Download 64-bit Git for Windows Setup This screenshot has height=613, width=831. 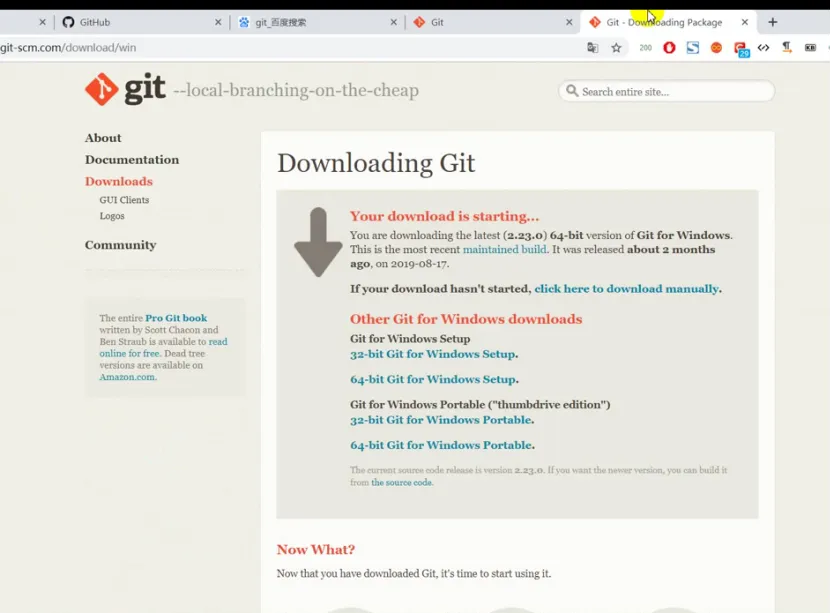click(432, 379)
